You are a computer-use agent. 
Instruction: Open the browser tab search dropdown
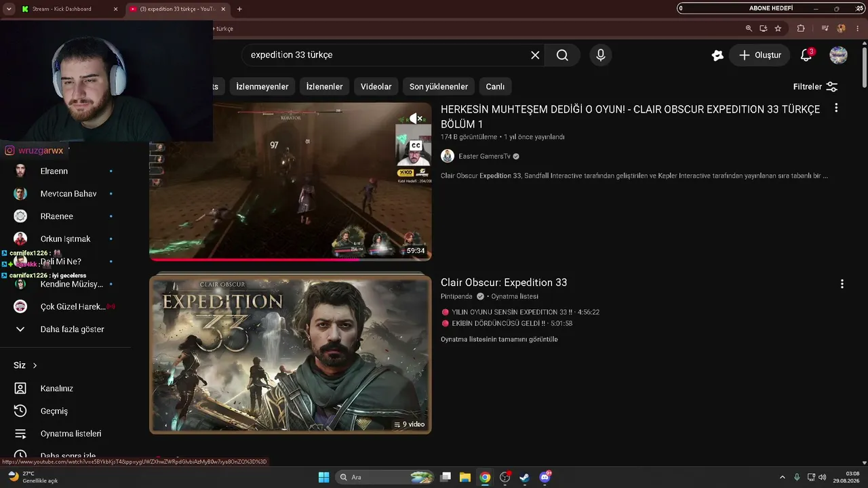(9, 9)
